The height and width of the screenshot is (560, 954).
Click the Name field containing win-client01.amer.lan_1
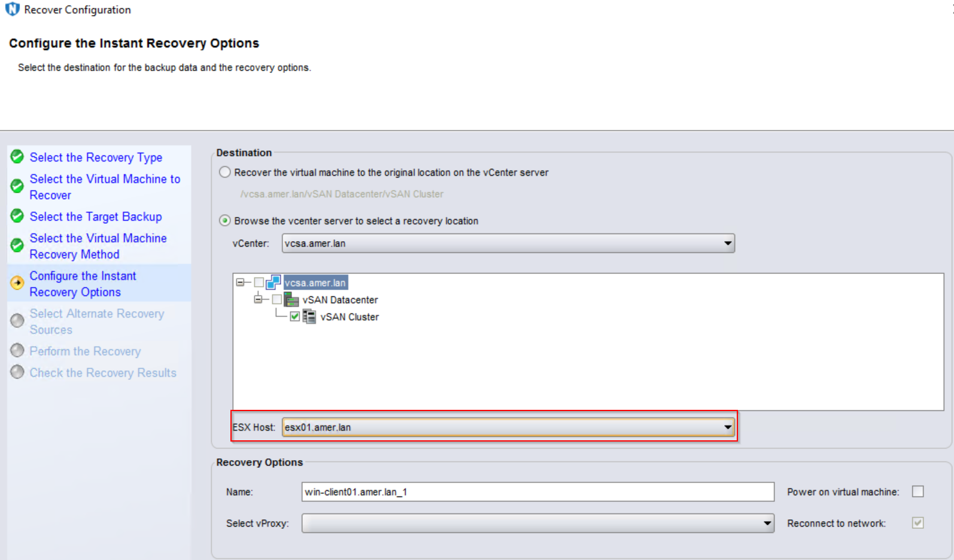click(537, 492)
